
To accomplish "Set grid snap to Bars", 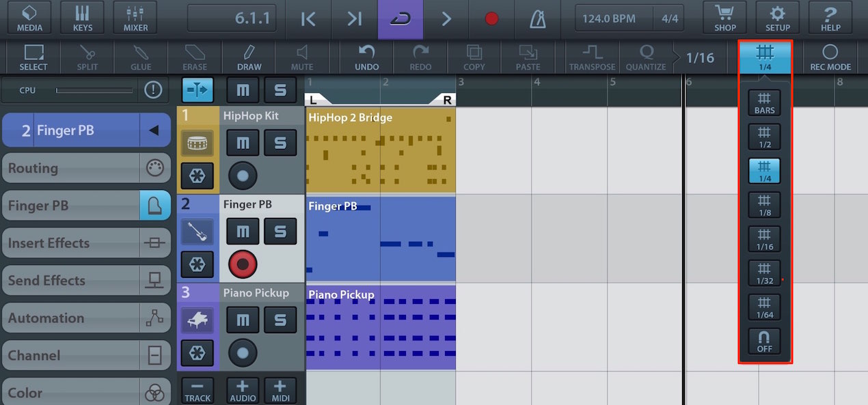I will 764,102.
